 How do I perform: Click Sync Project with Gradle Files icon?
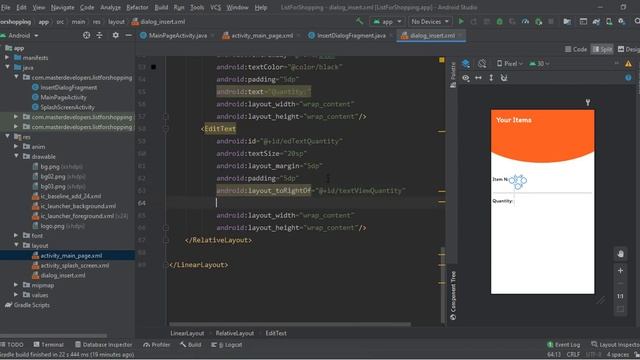pyautogui.click(x=596, y=21)
